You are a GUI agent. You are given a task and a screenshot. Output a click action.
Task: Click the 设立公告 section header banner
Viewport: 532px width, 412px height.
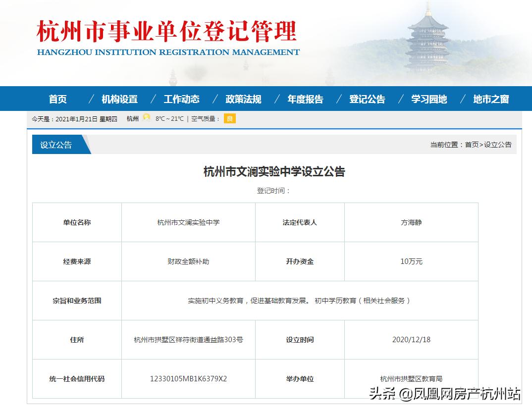pos(56,145)
